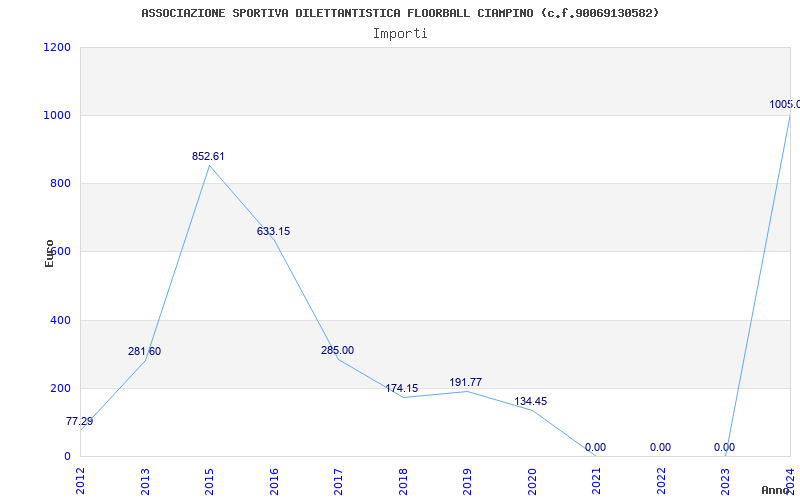Click the 1200 y-axis tick label
The width and height of the screenshot is (800, 500).
tap(57, 47)
